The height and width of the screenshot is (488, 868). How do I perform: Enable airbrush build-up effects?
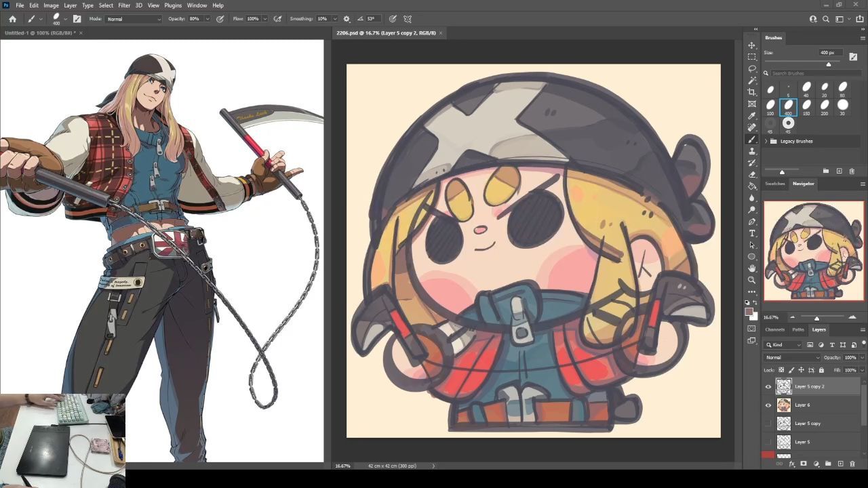277,19
